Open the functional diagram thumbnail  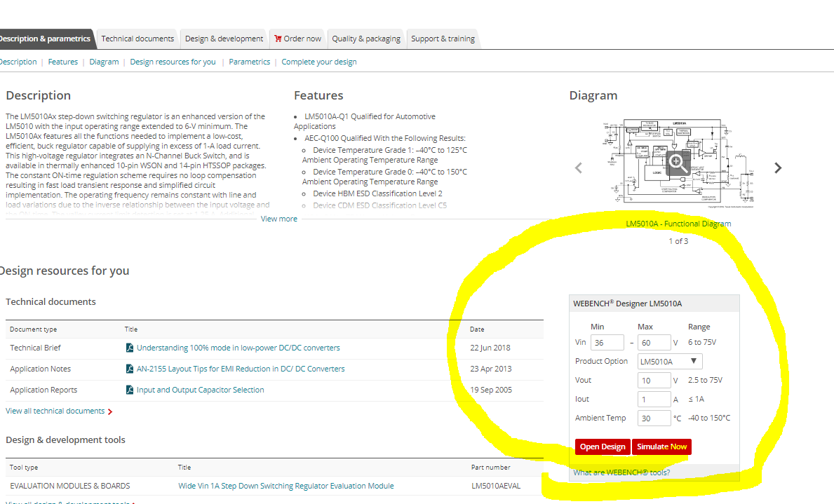point(678,162)
